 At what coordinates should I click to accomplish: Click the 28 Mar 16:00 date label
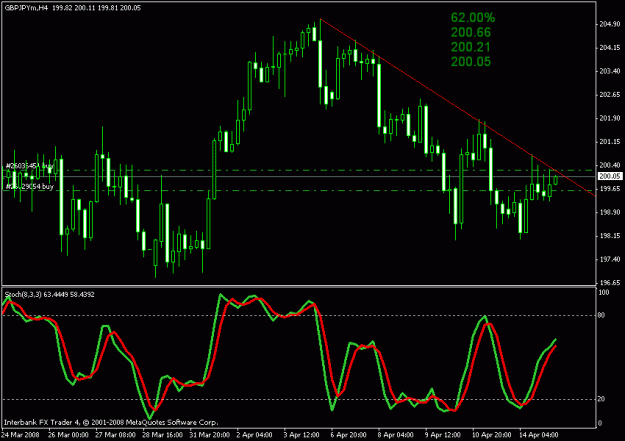(163, 435)
